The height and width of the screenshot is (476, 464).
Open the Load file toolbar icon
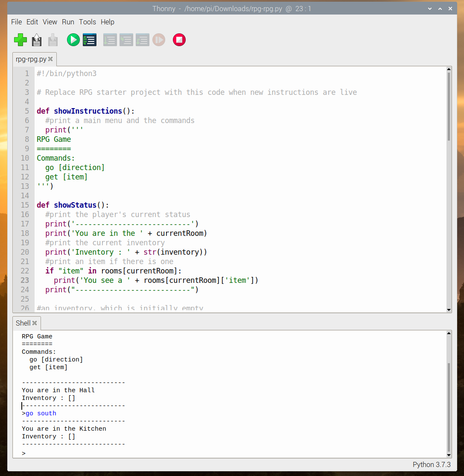[x=37, y=40]
